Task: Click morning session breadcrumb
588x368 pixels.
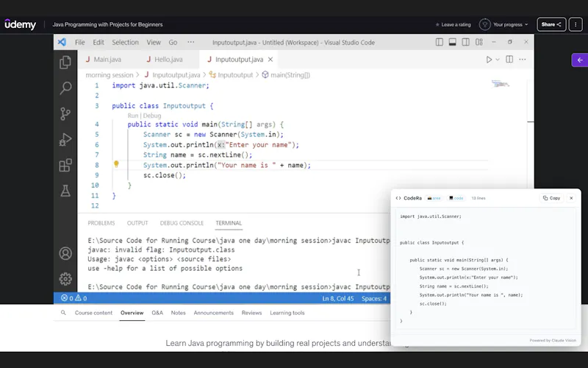Action: coord(110,75)
